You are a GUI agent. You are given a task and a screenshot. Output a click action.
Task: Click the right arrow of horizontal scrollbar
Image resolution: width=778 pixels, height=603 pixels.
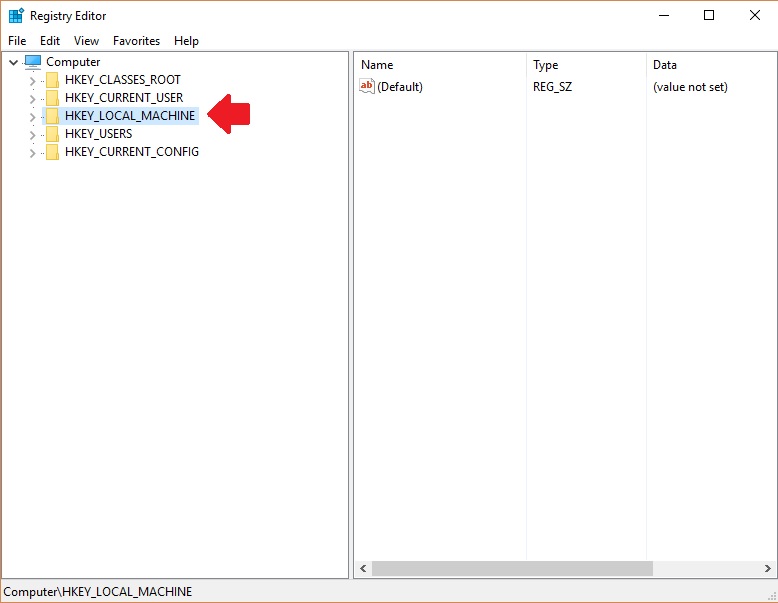click(768, 569)
